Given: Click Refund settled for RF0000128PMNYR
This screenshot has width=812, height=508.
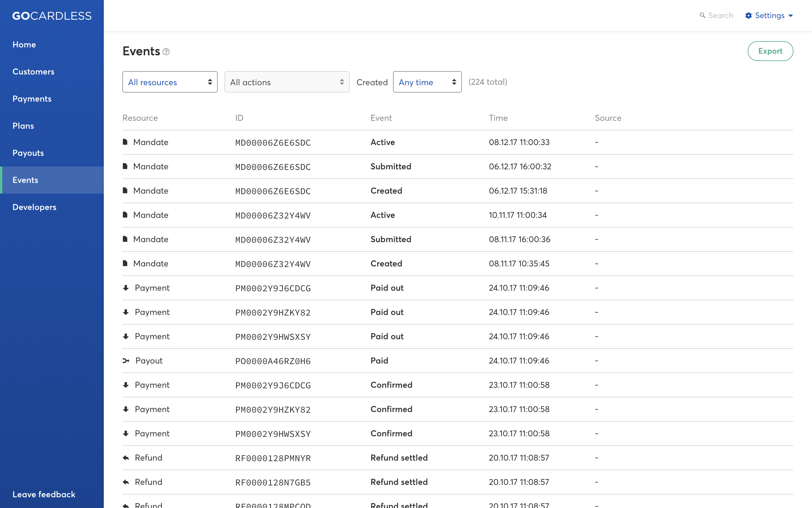Looking at the screenshot, I should point(399,457).
